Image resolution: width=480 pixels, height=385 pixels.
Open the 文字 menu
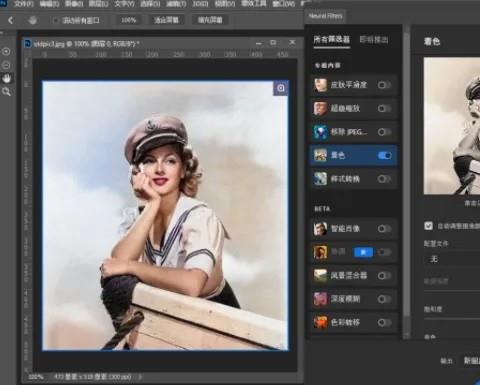124,4
